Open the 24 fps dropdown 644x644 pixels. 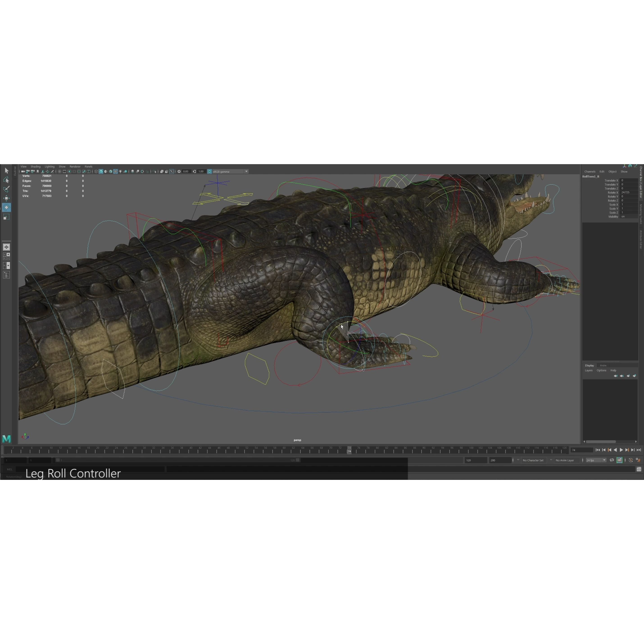coord(596,460)
